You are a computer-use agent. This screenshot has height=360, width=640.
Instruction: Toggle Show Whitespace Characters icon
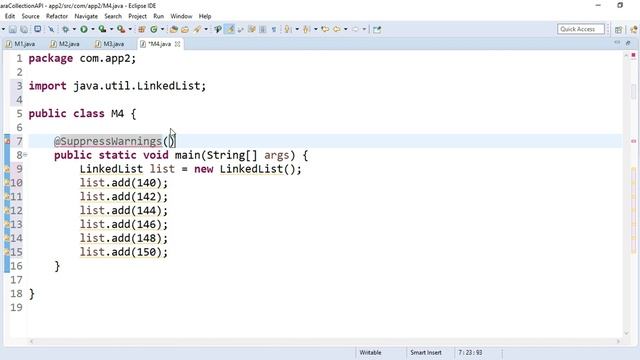[274, 29]
